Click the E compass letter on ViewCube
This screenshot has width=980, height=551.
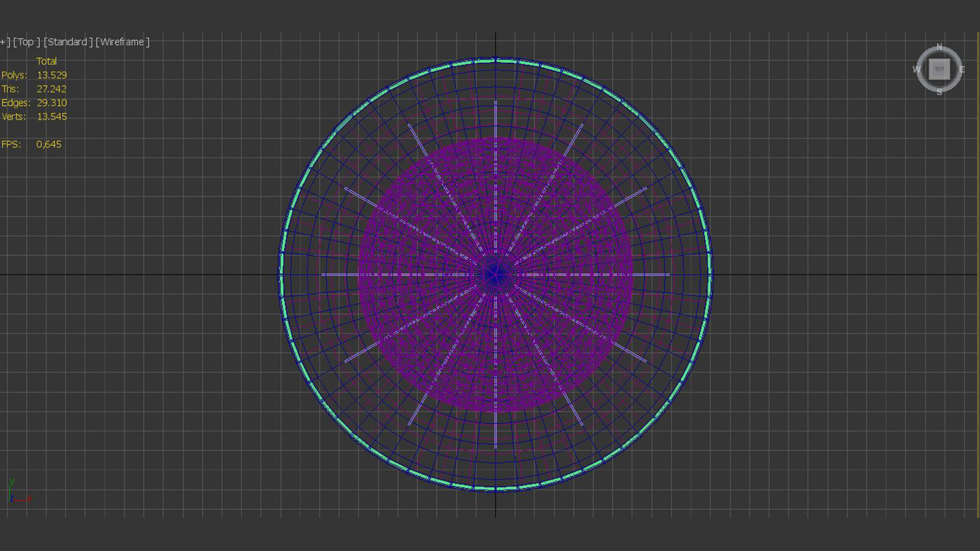pyautogui.click(x=962, y=70)
